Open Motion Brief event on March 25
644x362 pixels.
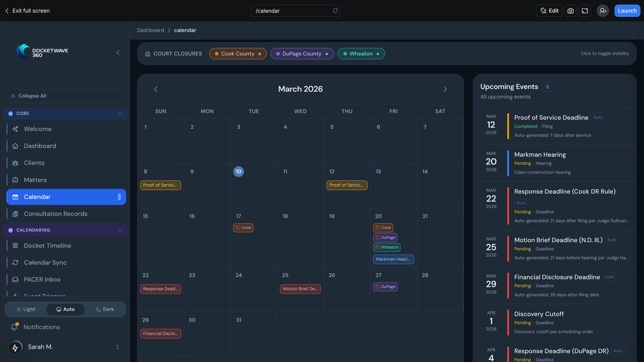[x=300, y=289]
